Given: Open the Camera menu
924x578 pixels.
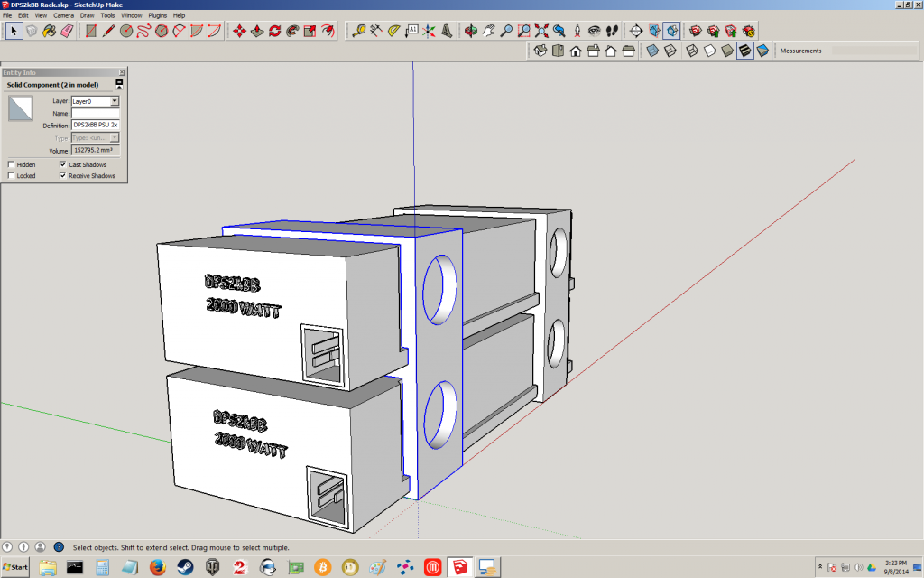Looking at the screenshot, I should tap(63, 15).
